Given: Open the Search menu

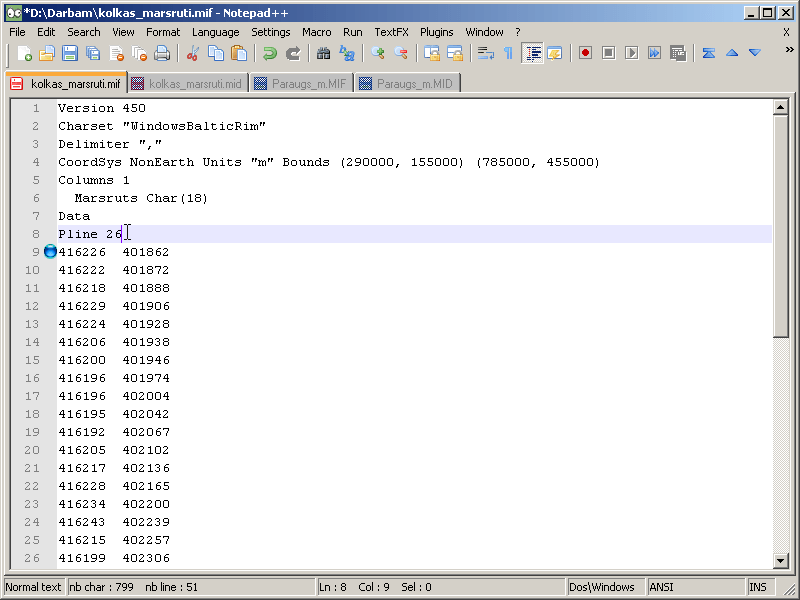Looking at the screenshot, I should 84,32.
